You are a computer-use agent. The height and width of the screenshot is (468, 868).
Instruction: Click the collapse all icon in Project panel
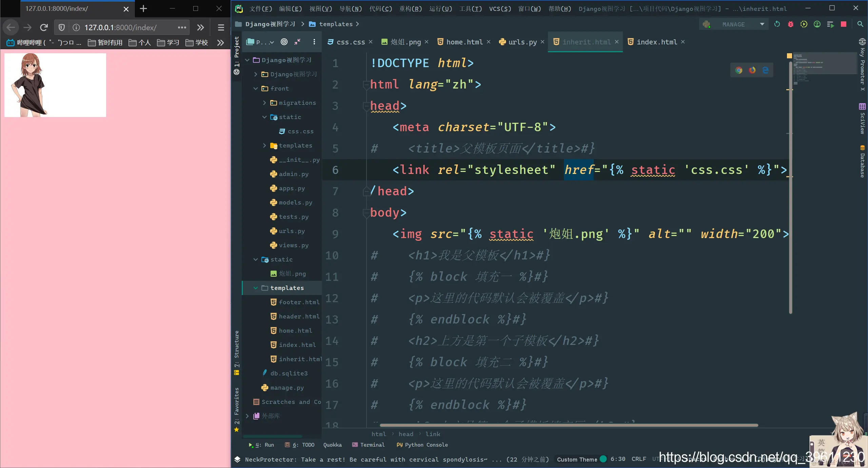click(297, 42)
